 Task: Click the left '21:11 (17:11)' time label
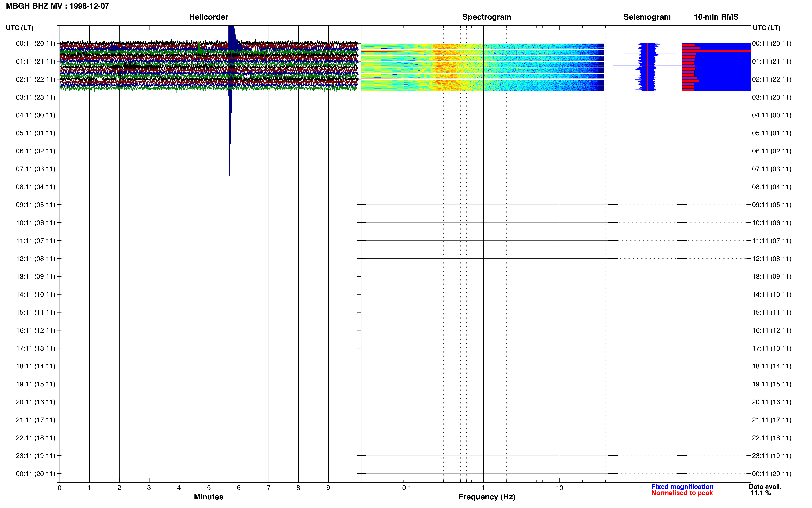36,420
